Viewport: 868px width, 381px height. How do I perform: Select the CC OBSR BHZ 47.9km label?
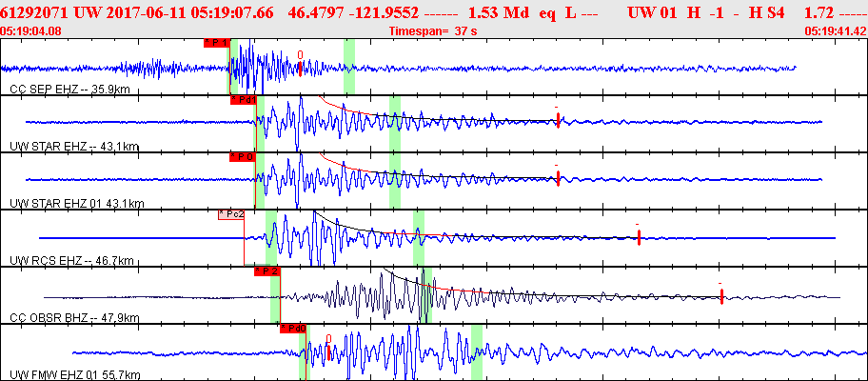pos(74,318)
